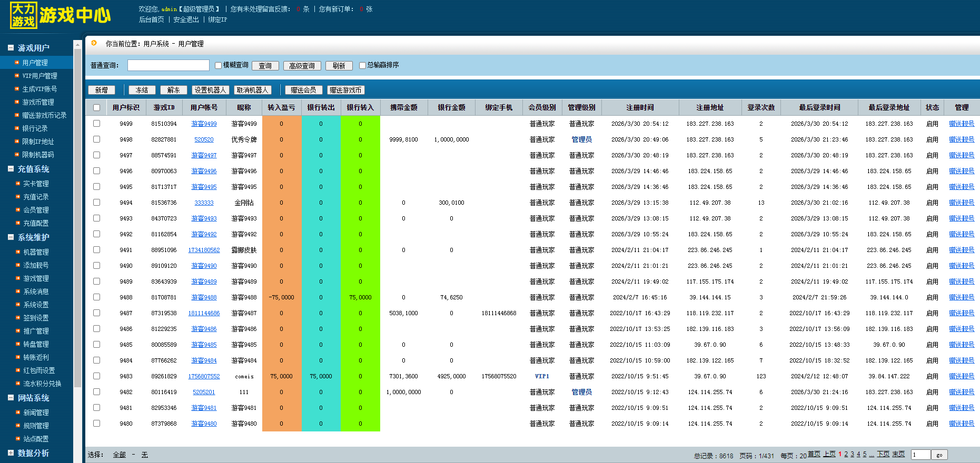Tick the 总输赢排序 checkbox

click(362, 66)
